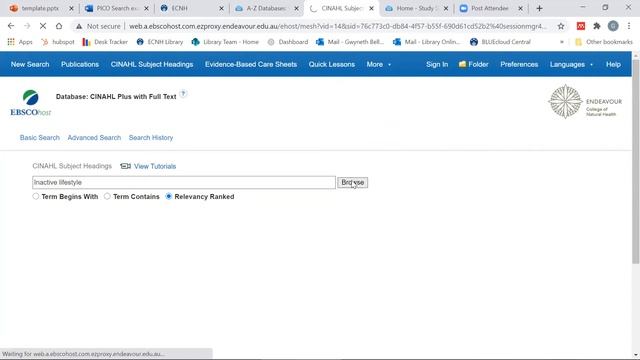The width and height of the screenshot is (640, 360).
Task: Open Desk Tracker bookmark
Action: (x=105, y=42)
